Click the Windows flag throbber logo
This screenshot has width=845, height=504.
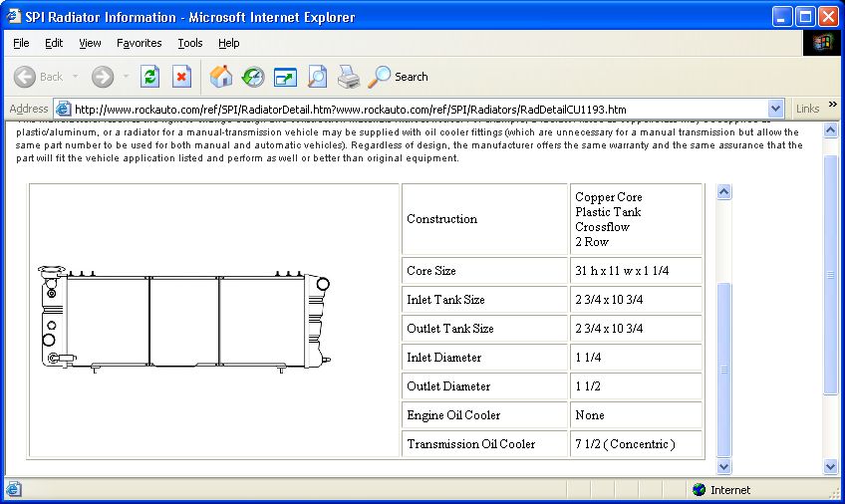(x=823, y=42)
